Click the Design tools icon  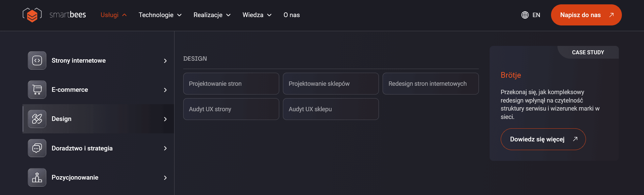(x=37, y=119)
